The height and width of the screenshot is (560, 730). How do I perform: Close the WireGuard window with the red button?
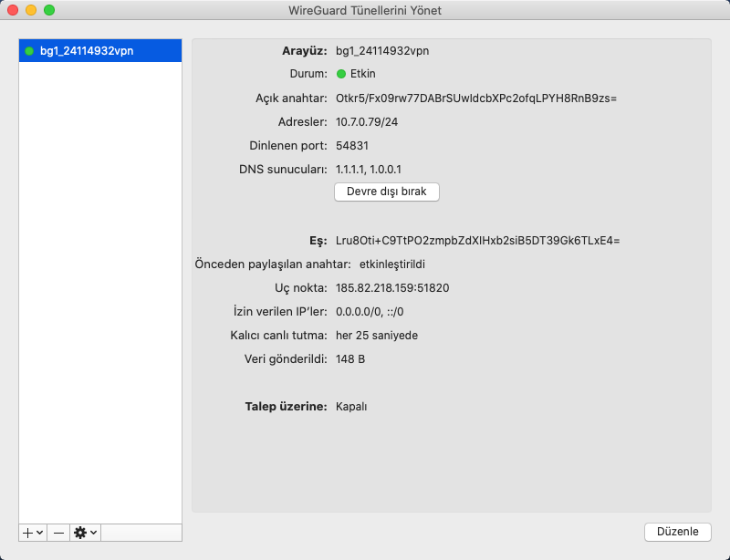13,10
